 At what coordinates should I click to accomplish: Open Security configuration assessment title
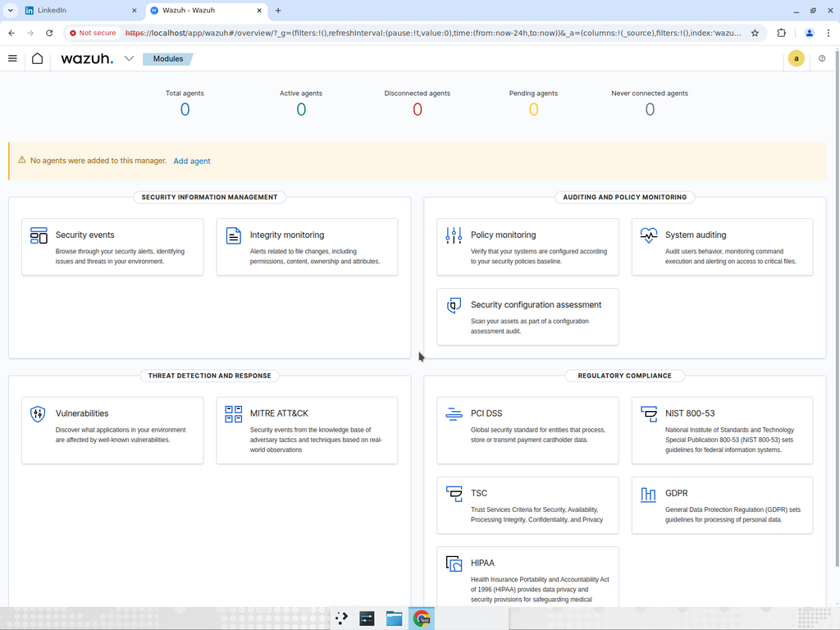(536, 304)
